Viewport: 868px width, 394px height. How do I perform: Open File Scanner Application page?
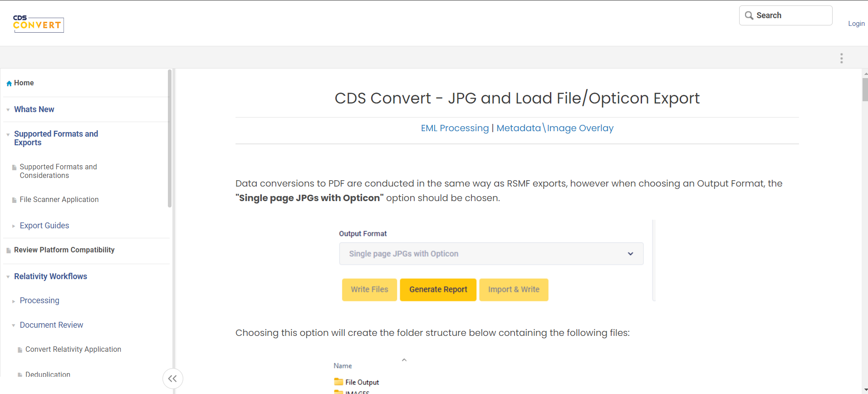tap(59, 200)
